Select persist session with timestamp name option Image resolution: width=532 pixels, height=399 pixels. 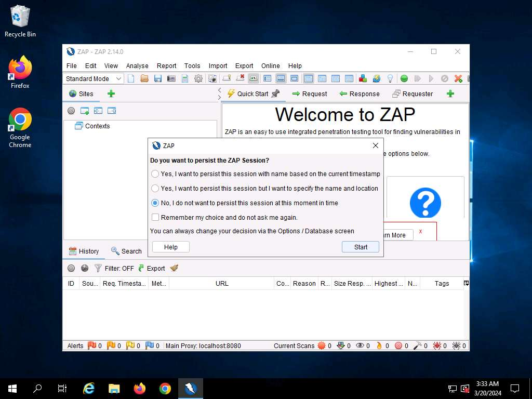point(155,174)
